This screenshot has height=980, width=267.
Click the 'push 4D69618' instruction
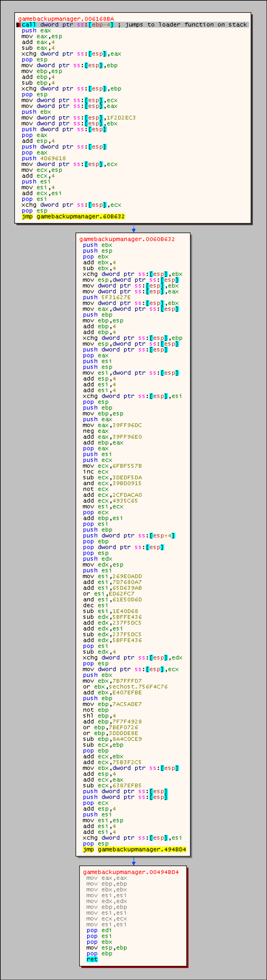tap(44, 158)
